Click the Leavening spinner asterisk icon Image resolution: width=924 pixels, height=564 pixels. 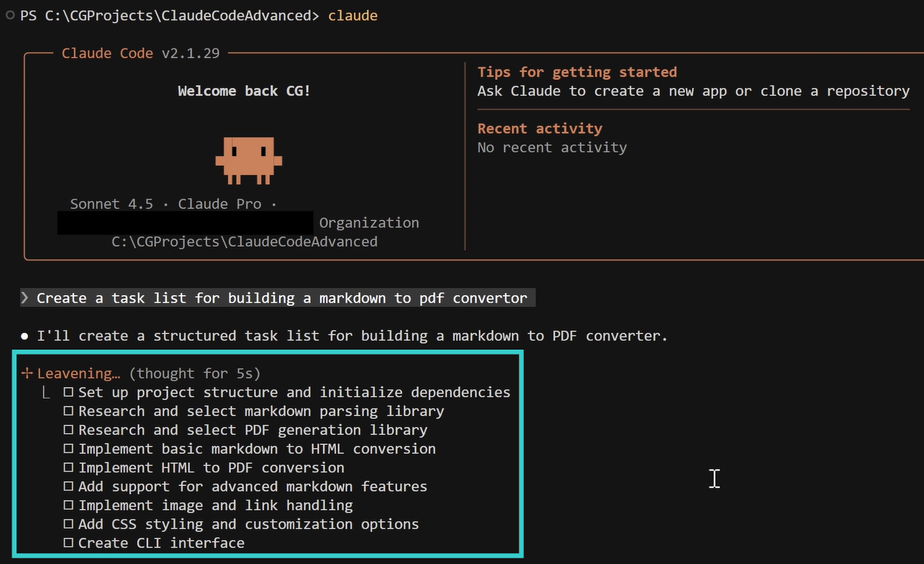27,373
